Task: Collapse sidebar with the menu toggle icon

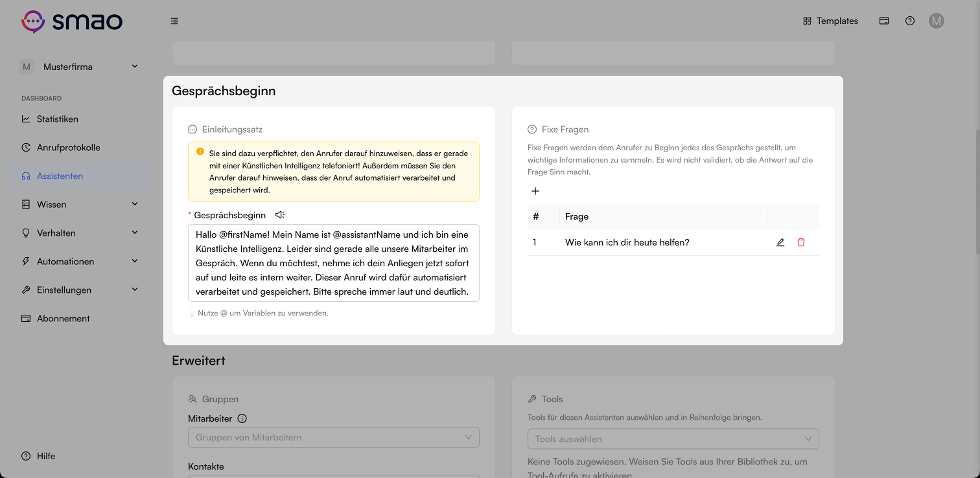Action: [x=174, y=21]
